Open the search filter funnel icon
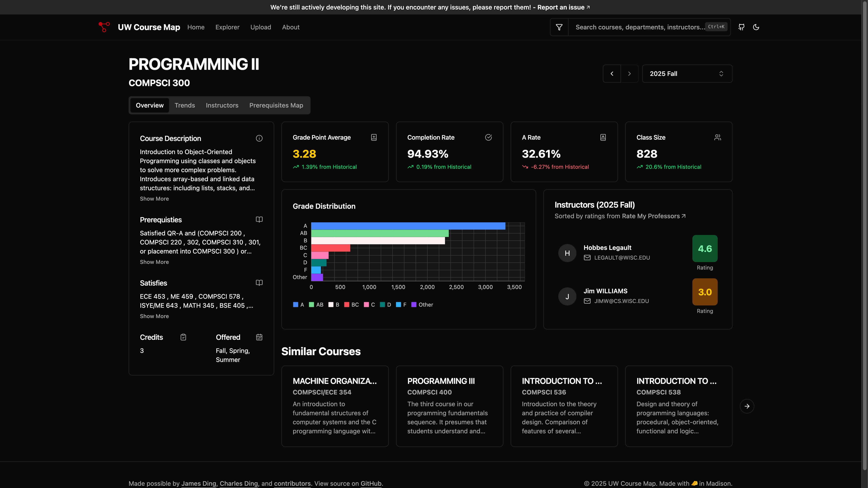868x488 pixels. [559, 27]
